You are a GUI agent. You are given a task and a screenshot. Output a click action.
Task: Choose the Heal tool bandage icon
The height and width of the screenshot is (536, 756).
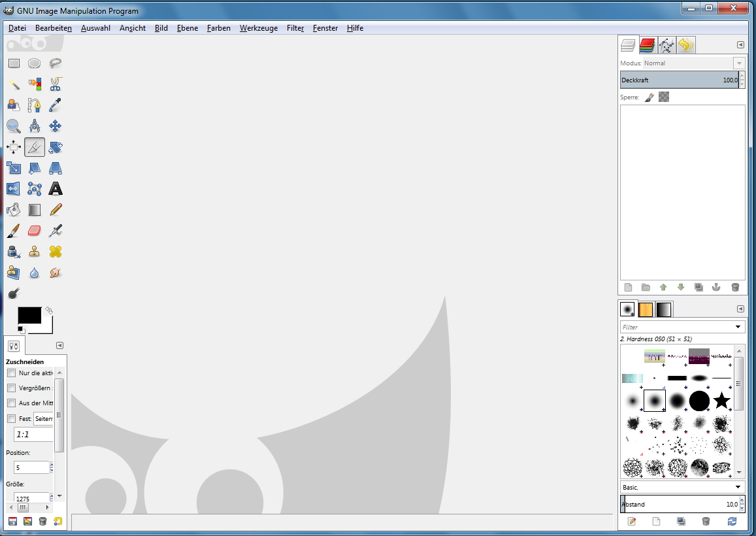click(56, 252)
